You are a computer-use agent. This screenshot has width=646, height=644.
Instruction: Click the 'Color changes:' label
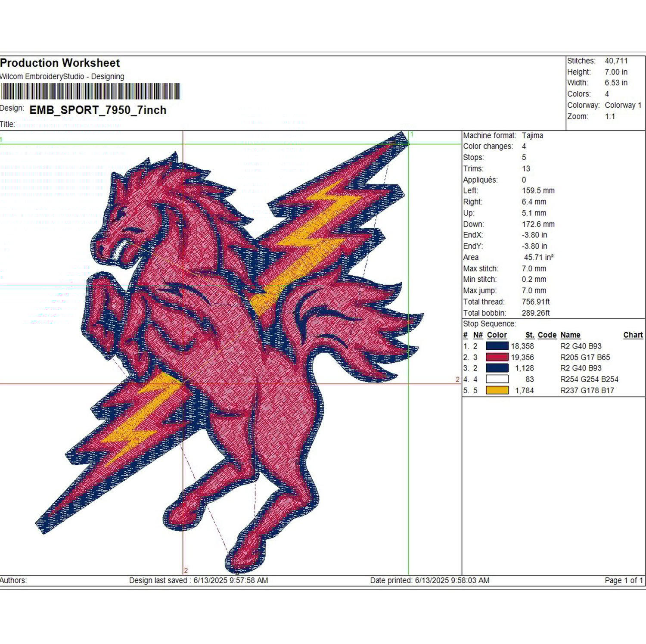(x=488, y=146)
